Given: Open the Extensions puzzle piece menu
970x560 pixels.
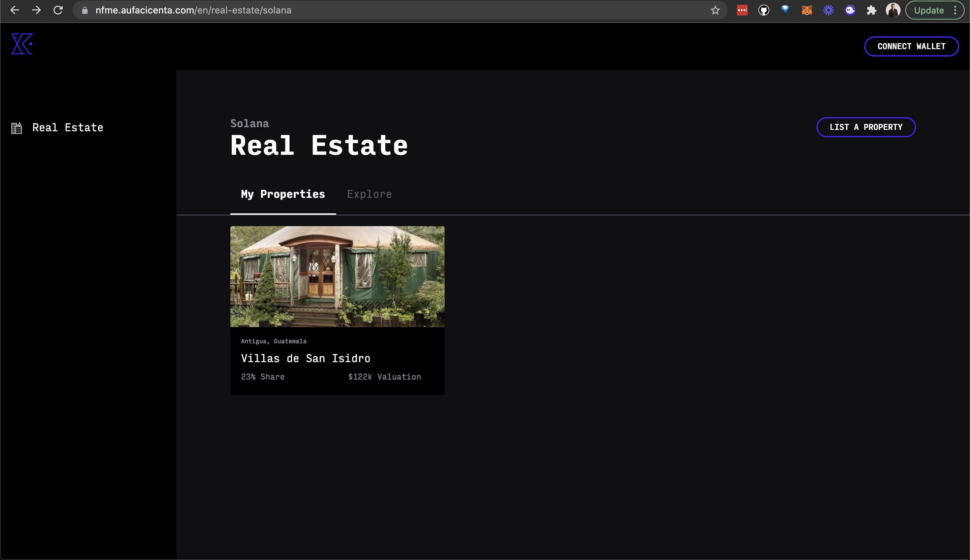Looking at the screenshot, I should [871, 10].
